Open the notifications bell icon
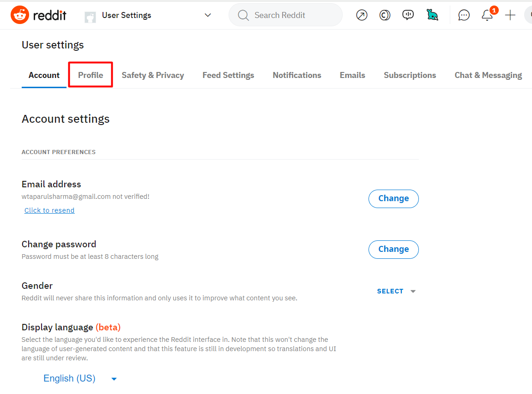The image size is (532, 394). (x=487, y=15)
